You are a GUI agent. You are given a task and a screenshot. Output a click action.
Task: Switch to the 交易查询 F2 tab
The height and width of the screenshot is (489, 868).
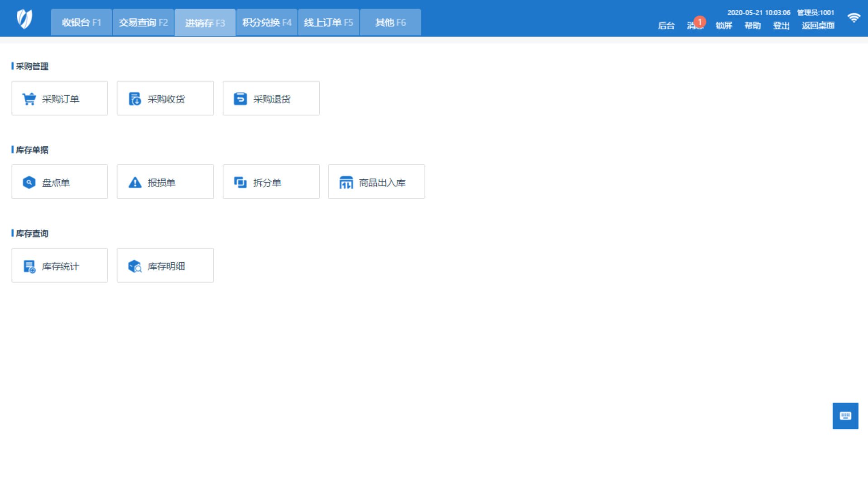143,21
